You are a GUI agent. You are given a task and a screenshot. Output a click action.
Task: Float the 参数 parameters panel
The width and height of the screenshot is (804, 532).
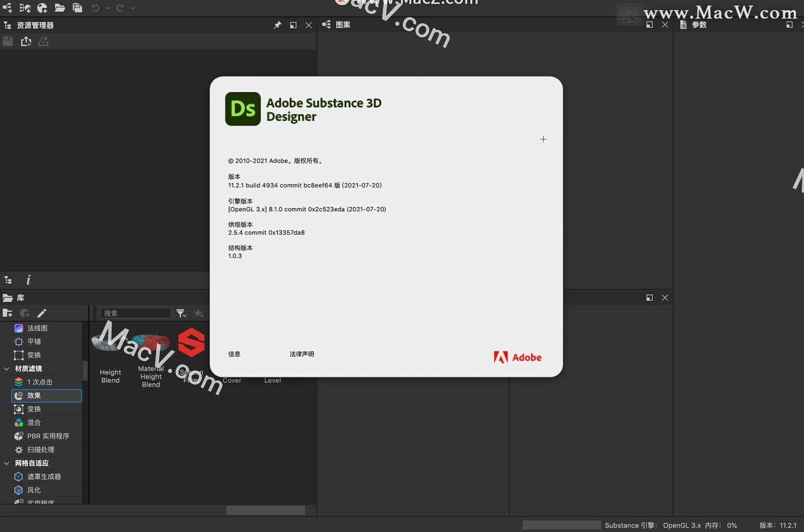tap(789, 24)
